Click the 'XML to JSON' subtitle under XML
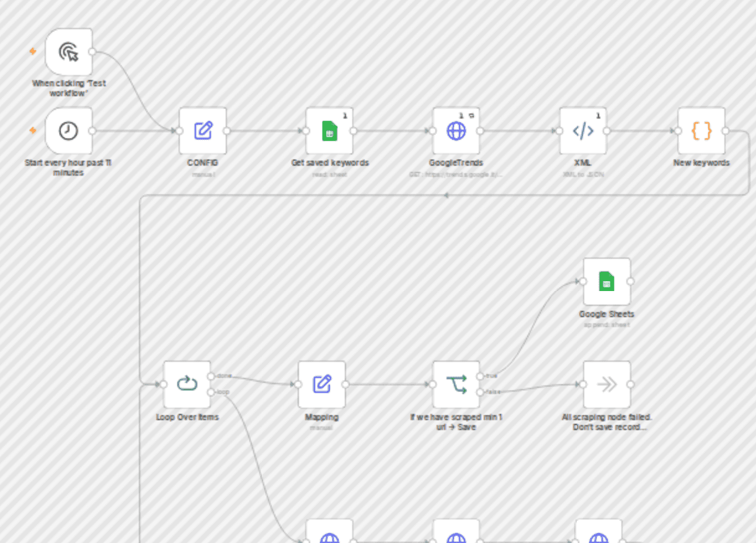 tap(583, 174)
